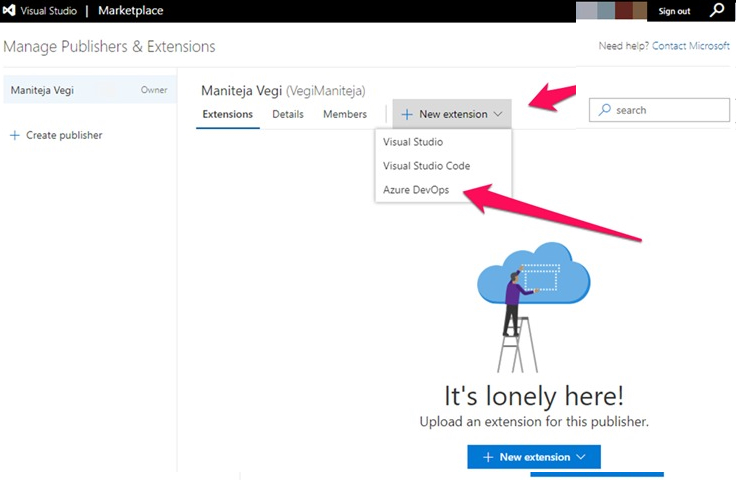Click the Sign out link
This screenshot has height=480, width=736.
pos(674,11)
